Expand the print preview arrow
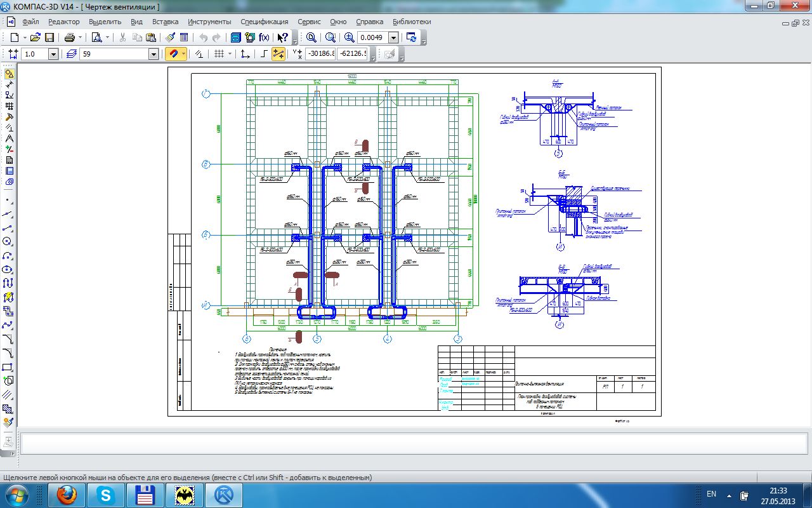The height and width of the screenshot is (508, 812). click(107, 37)
